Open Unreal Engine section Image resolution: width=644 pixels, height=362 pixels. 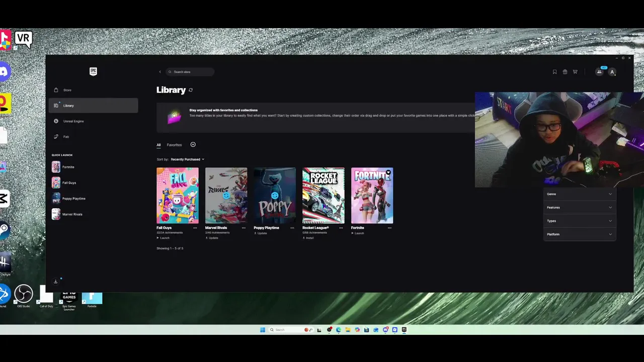coord(94,121)
